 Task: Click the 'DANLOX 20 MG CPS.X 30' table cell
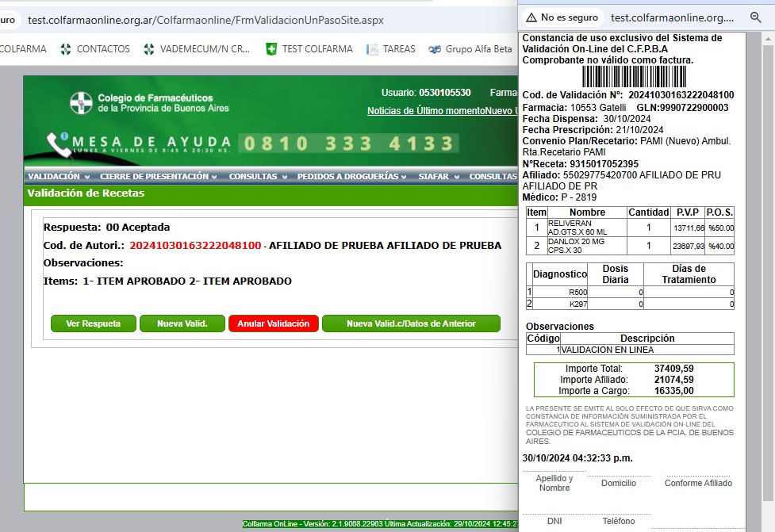[587, 246]
